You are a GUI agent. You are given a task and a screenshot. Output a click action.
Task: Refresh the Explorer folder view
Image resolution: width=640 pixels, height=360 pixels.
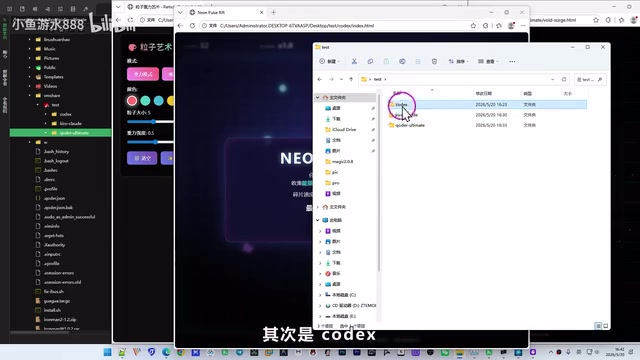(564, 79)
